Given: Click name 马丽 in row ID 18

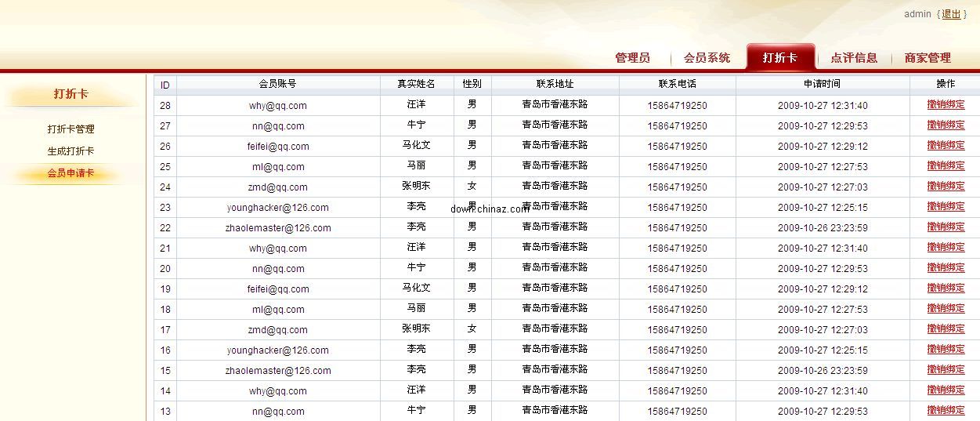Looking at the screenshot, I should point(417,308).
